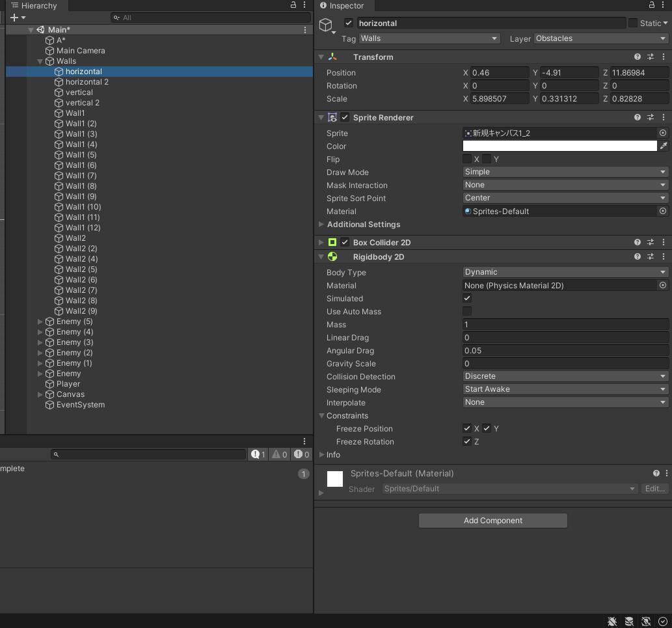Click the error count filter in console

tap(301, 454)
